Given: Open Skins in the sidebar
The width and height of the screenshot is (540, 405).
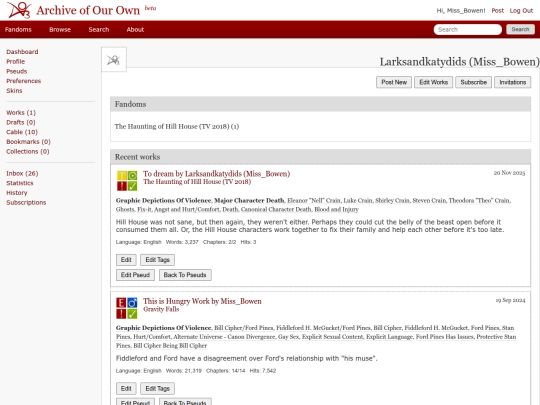Looking at the screenshot, I should click(x=14, y=91).
